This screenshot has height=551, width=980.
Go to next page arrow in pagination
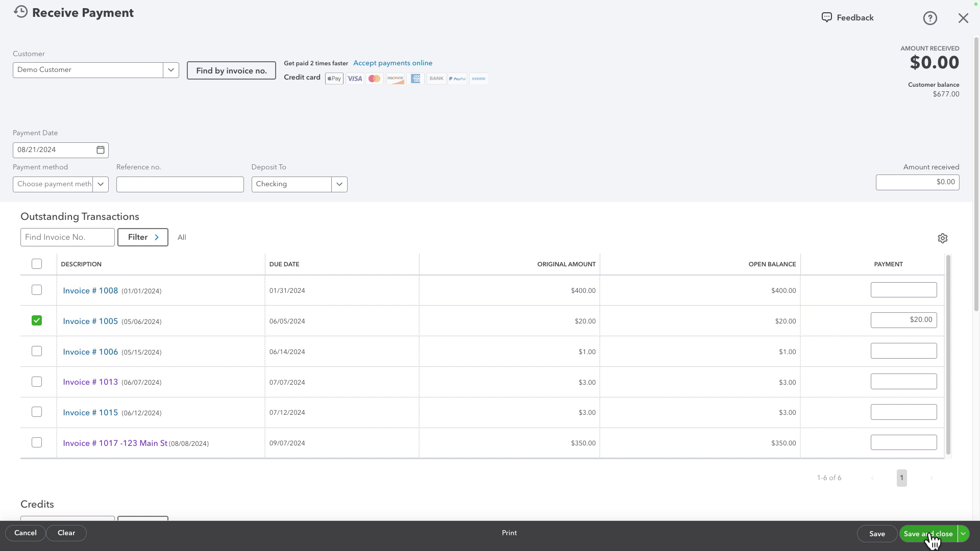931,478
